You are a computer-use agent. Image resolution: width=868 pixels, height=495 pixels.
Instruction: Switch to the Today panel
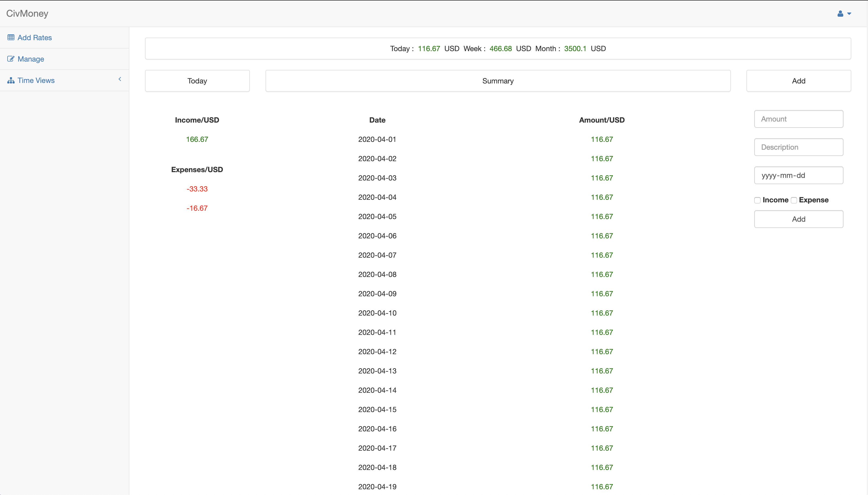point(197,81)
